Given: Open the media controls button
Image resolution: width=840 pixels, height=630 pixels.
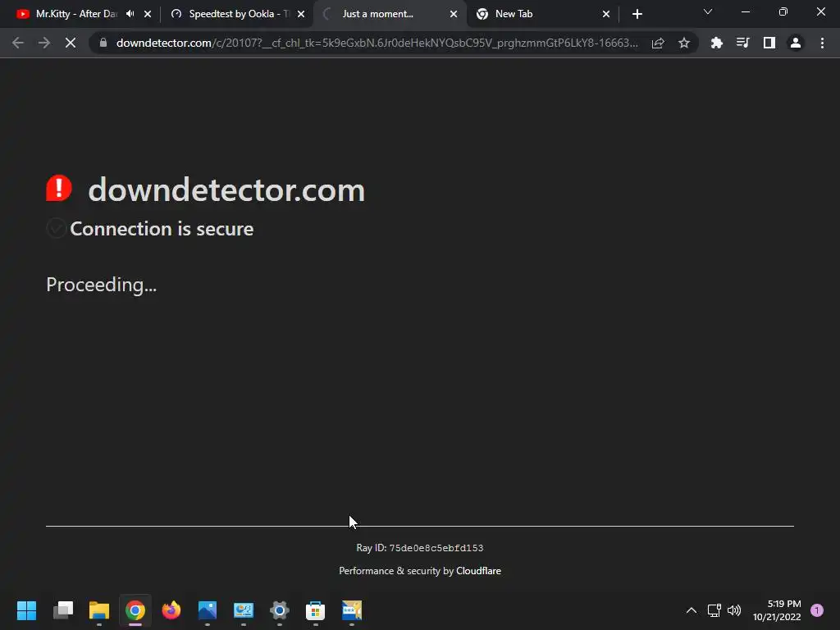Looking at the screenshot, I should 742,43.
